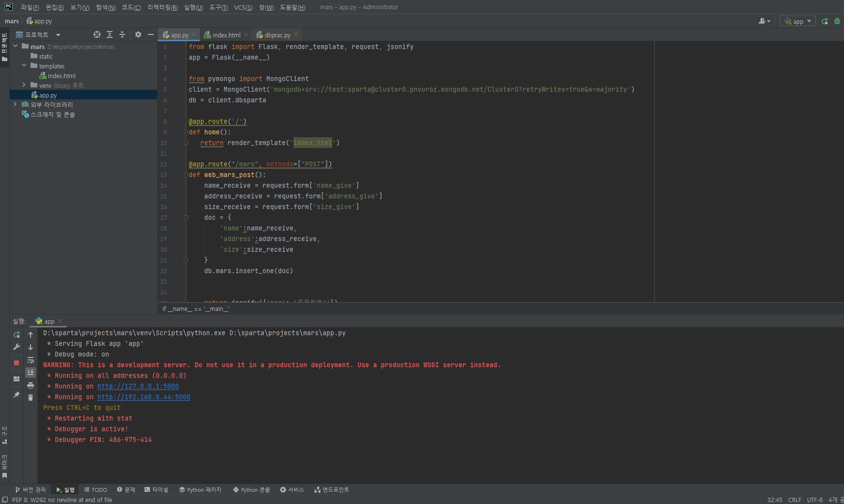
Task: Collapse the templates folder
Action: tap(24, 65)
